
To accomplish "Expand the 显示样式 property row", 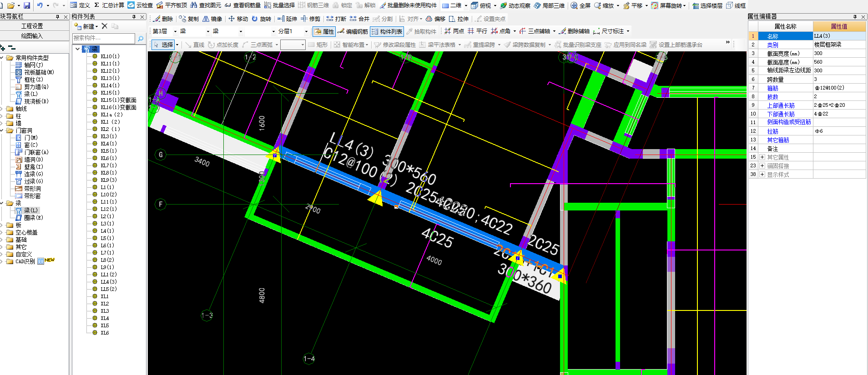I will 762,175.
